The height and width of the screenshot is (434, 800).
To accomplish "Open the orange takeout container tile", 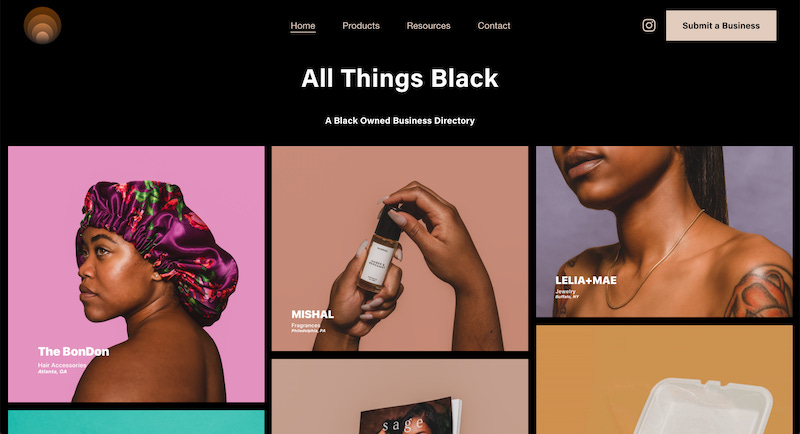I will [x=664, y=380].
